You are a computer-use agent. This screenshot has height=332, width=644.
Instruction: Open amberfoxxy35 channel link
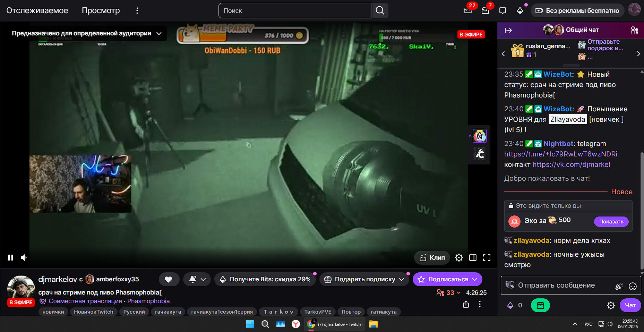(117, 279)
